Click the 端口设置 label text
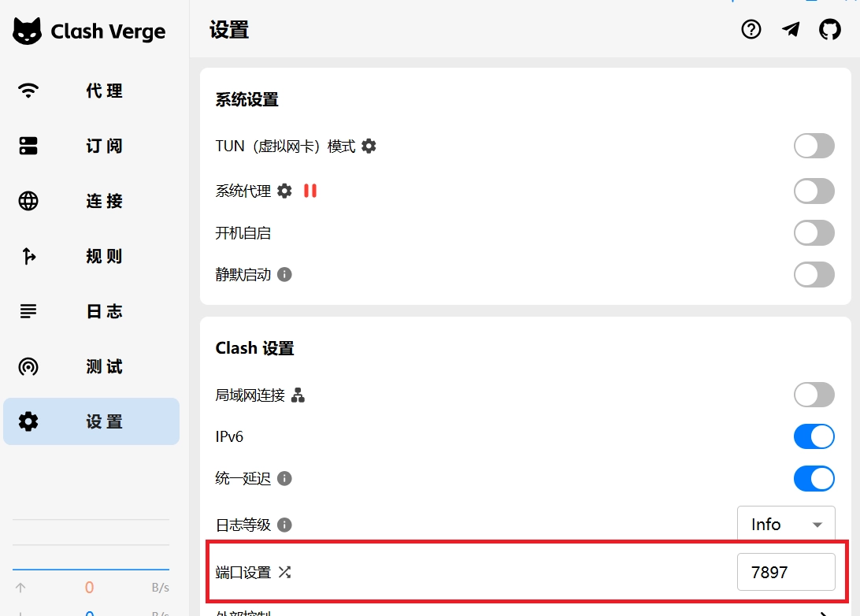860x616 pixels. coord(243,572)
